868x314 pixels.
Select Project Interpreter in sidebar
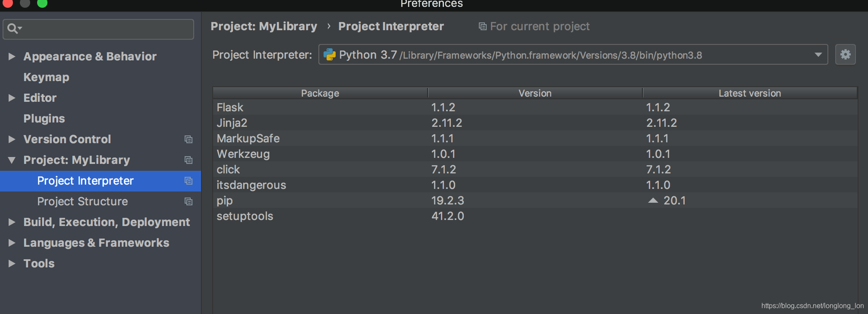(x=101, y=181)
